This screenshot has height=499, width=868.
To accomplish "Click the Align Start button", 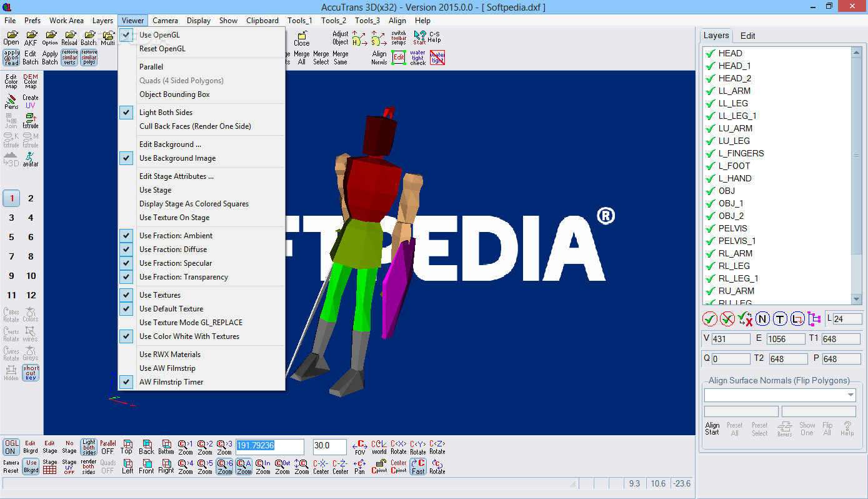I will pos(712,429).
